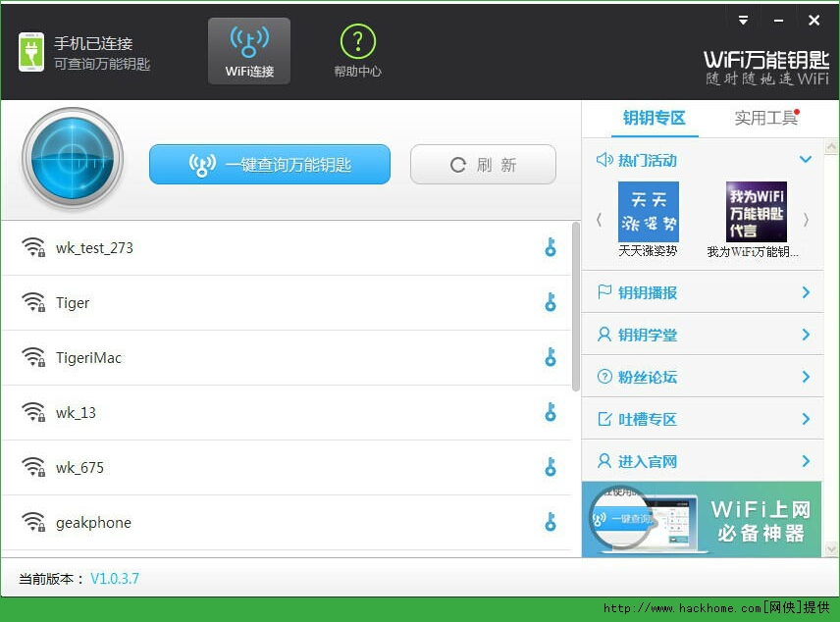Select the wk_675 network name
The image size is (840, 622).
(79, 468)
